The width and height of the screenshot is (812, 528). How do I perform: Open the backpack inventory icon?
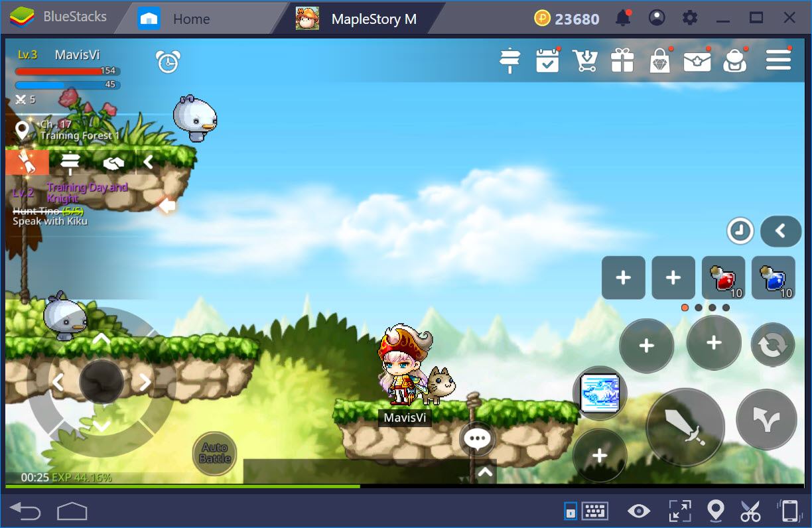(x=735, y=61)
